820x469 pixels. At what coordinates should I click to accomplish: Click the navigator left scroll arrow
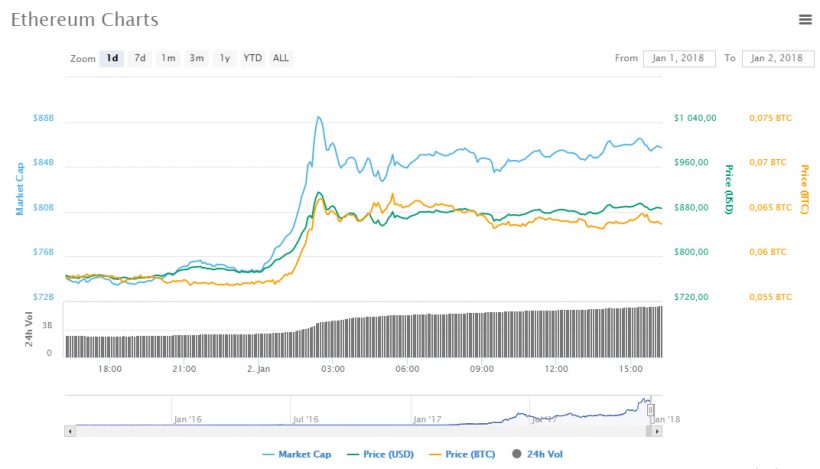click(x=69, y=431)
